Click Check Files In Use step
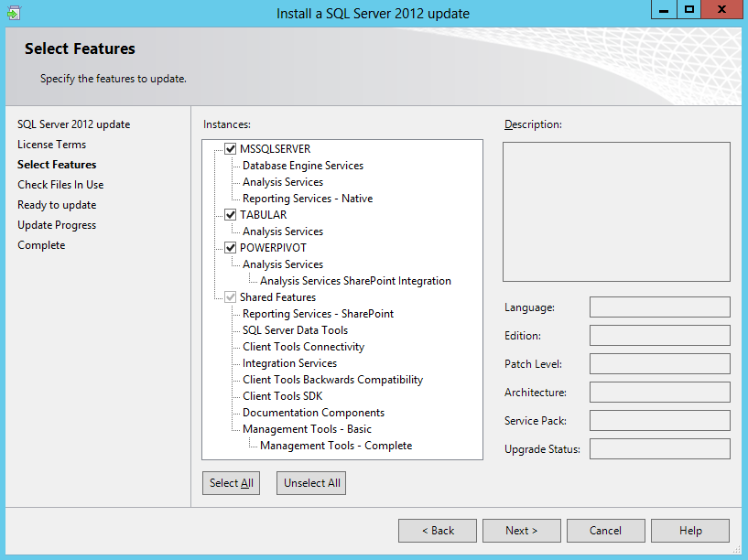The image size is (748, 560). tap(60, 185)
